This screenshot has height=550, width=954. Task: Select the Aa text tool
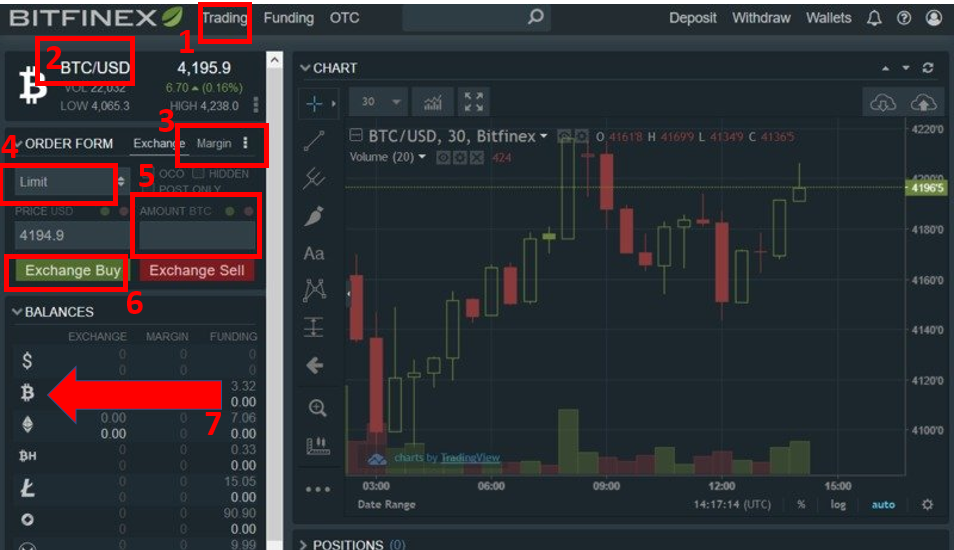coord(314,254)
